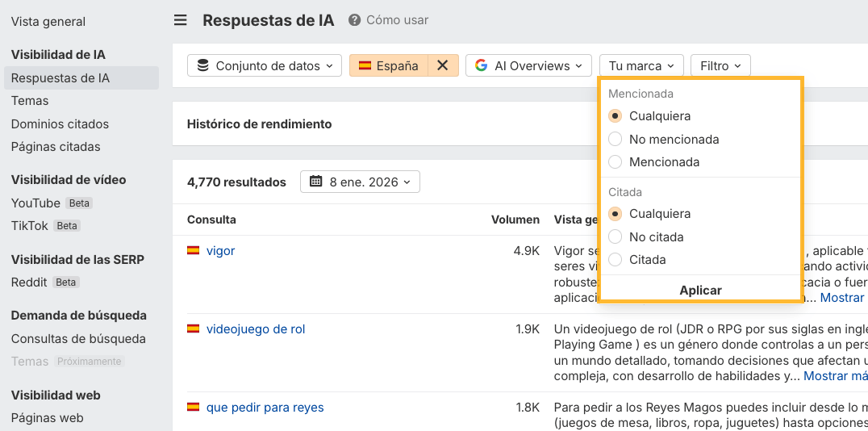868x431 pixels.
Task: Open the Conjunto de datos dropdown
Action: (265, 65)
